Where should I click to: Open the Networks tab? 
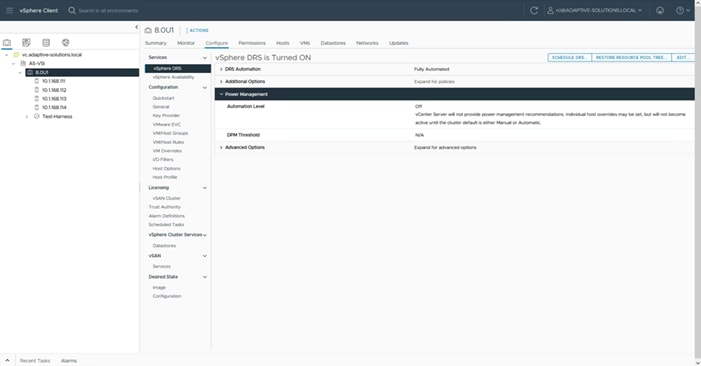tap(367, 43)
